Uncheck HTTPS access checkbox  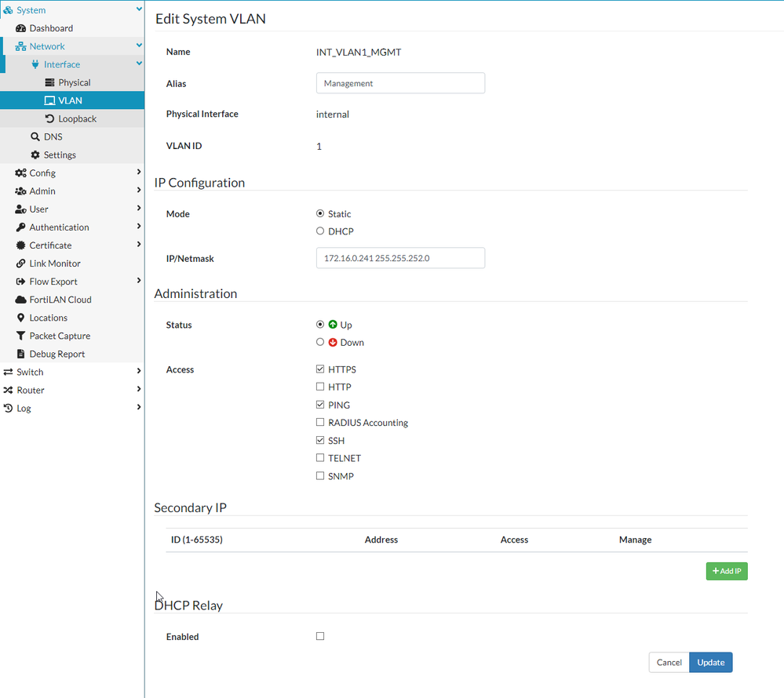pyautogui.click(x=320, y=369)
